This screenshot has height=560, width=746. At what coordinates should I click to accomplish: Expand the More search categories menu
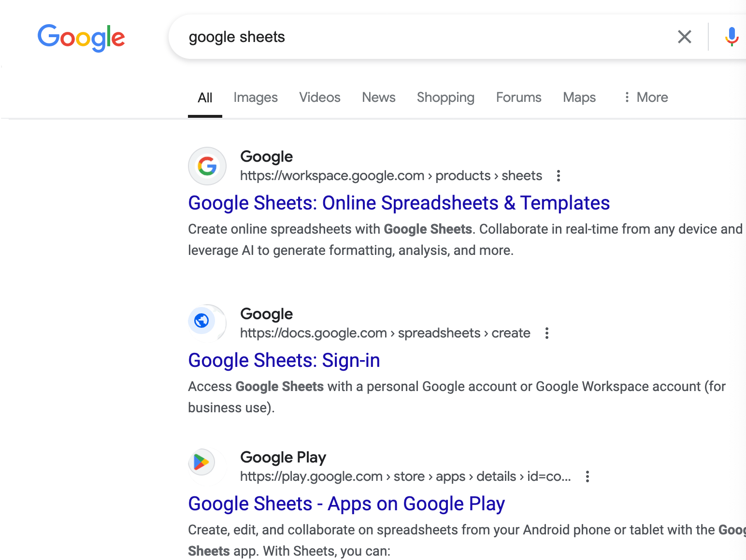pyautogui.click(x=646, y=98)
